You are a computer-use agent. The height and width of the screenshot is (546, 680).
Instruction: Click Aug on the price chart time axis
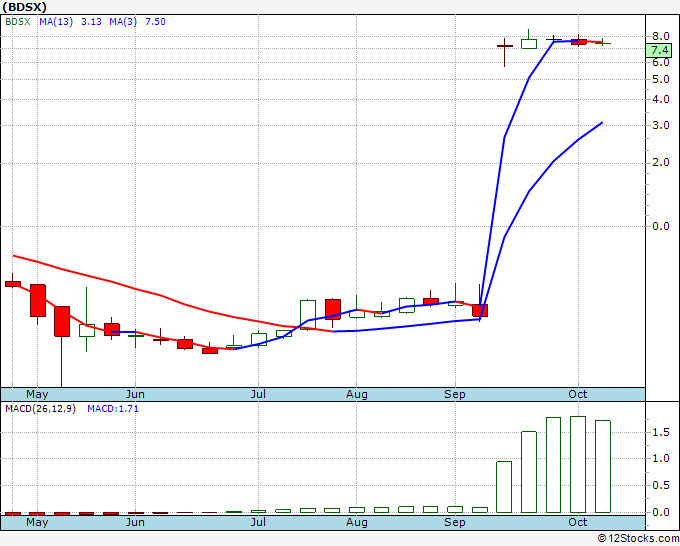[356, 394]
